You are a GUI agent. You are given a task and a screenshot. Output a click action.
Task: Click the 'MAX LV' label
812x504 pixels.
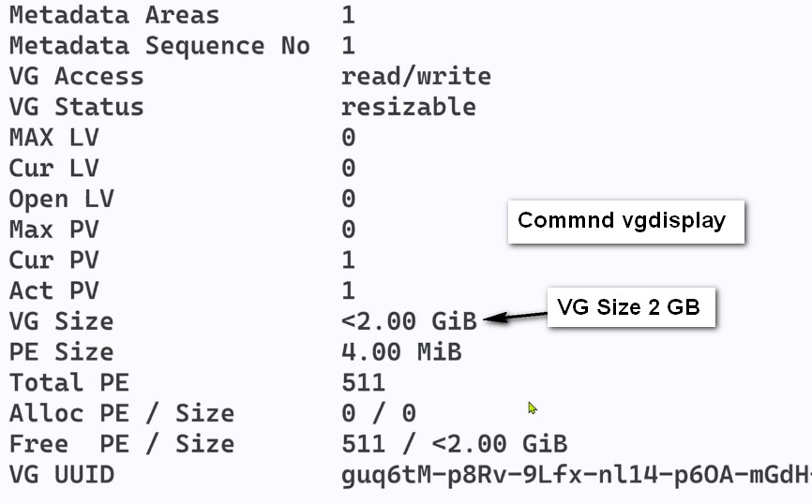point(53,138)
